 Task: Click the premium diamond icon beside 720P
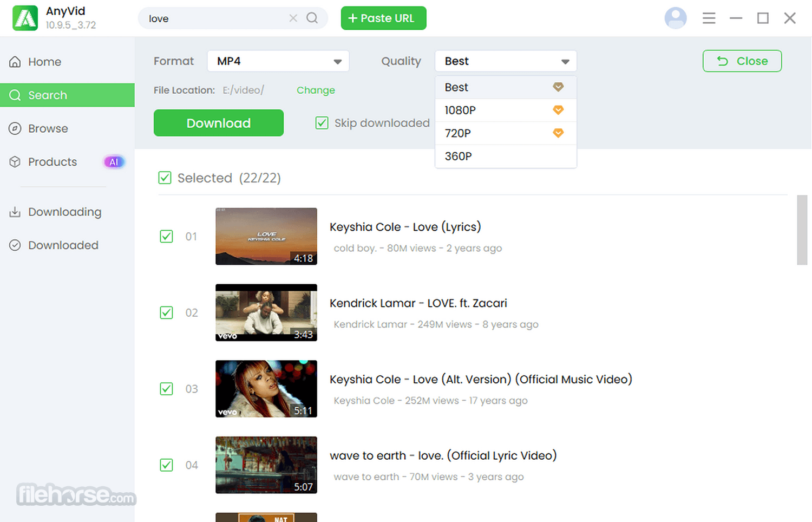click(558, 133)
